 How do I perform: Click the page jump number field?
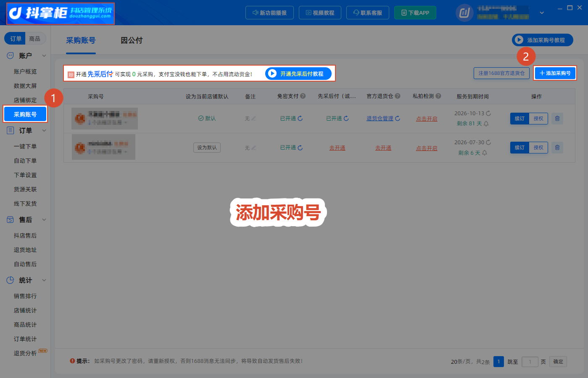(x=530, y=362)
